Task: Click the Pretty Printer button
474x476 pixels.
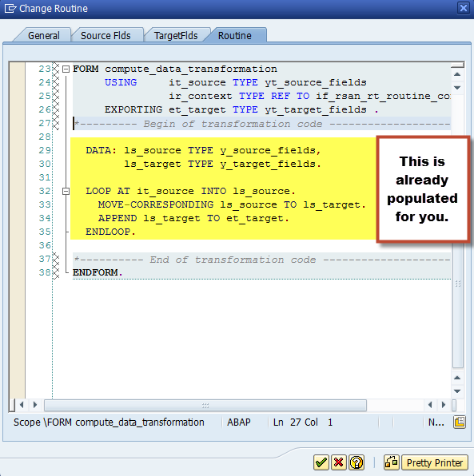Action: point(435,462)
